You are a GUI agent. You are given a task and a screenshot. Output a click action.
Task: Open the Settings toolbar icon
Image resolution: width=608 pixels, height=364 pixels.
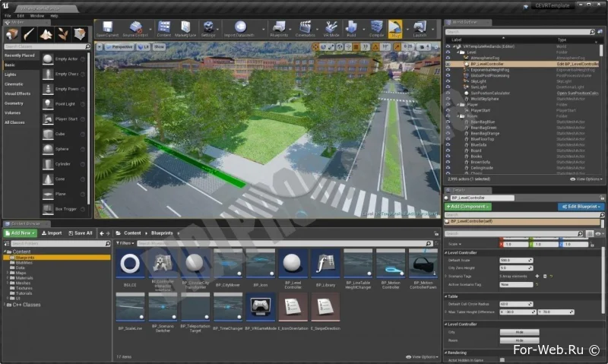point(208,27)
